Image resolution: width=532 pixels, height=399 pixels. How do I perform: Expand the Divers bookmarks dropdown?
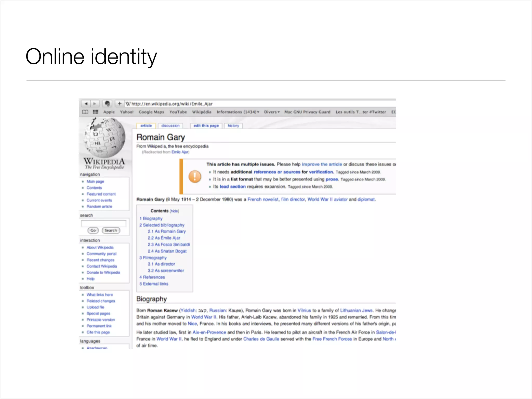(272, 112)
